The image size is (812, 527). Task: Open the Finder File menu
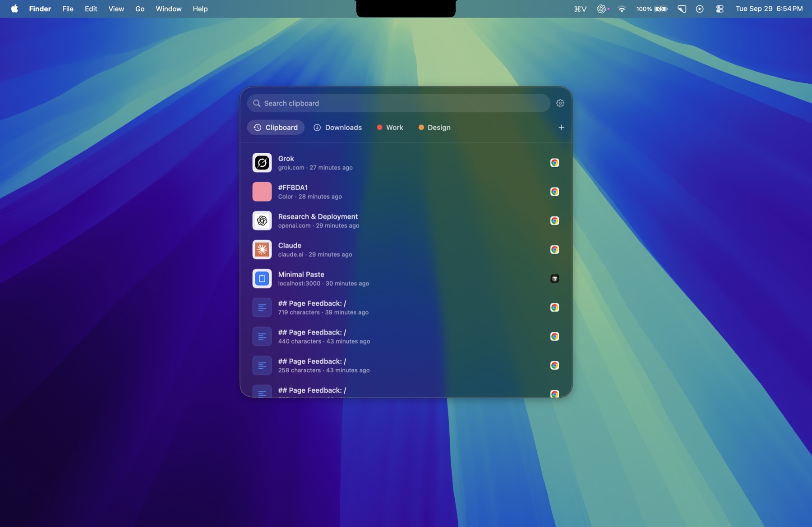pyautogui.click(x=68, y=9)
